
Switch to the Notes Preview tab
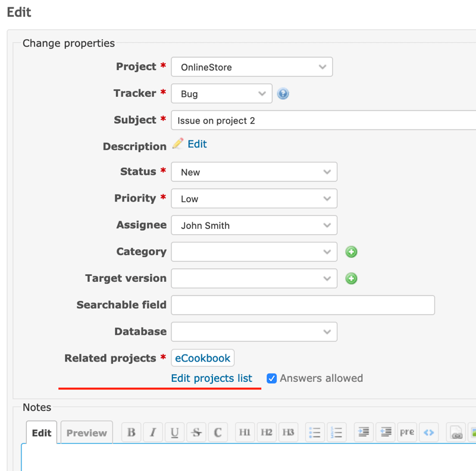pyautogui.click(x=86, y=432)
